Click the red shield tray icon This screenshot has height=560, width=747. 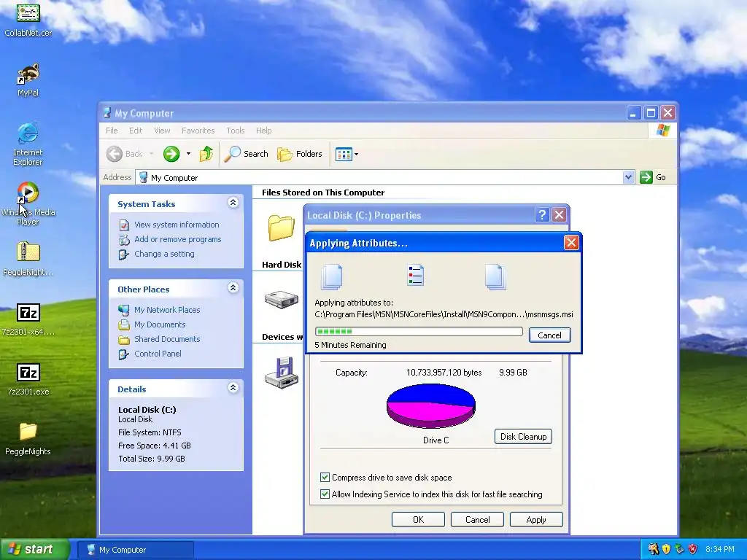point(693,549)
